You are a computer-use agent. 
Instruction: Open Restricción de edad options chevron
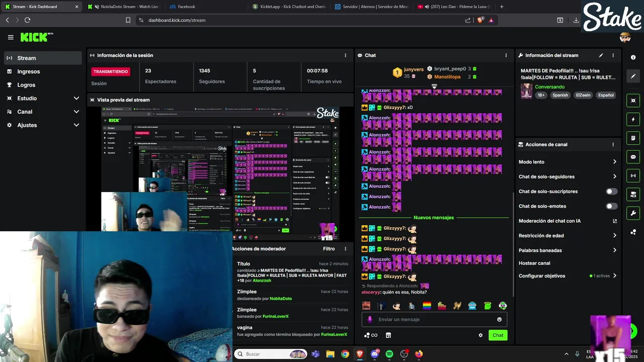(614, 235)
